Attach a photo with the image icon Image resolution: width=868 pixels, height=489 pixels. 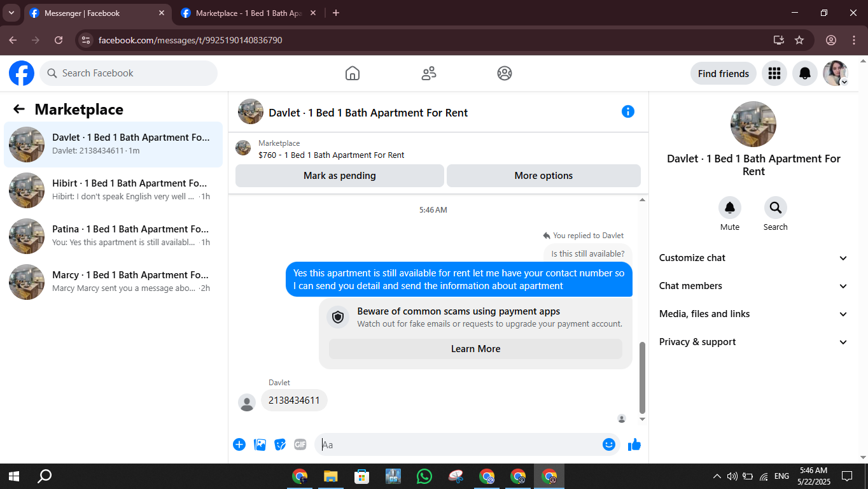(260, 444)
